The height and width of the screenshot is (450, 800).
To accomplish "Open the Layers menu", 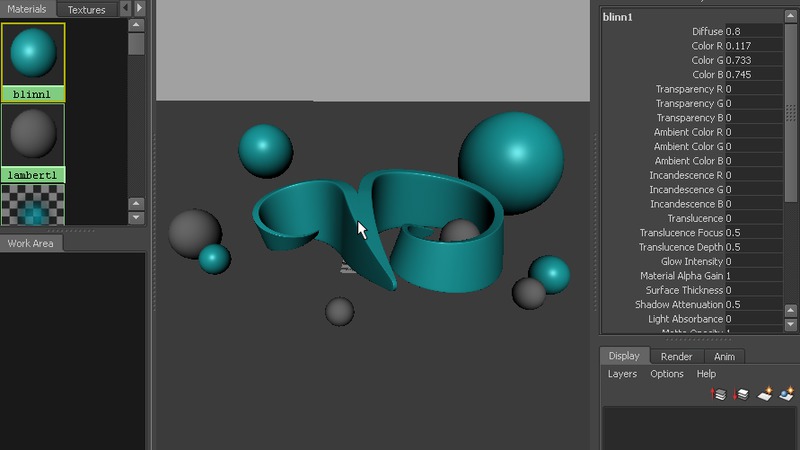I will (x=622, y=374).
